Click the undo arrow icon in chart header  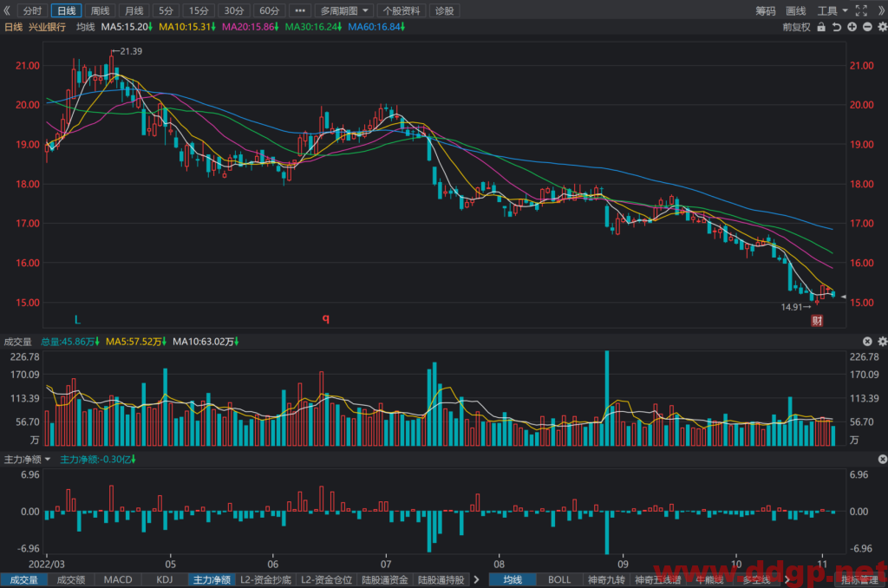coord(837,27)
